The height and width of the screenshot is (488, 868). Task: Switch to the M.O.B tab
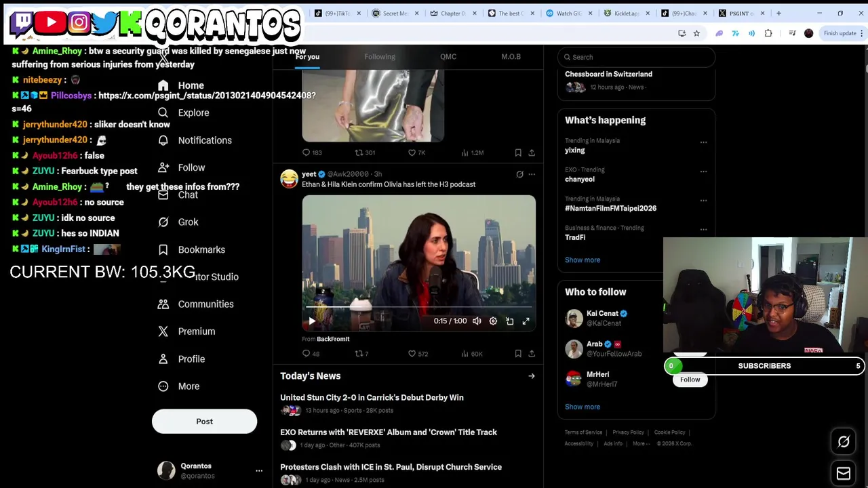click(511, 57)
